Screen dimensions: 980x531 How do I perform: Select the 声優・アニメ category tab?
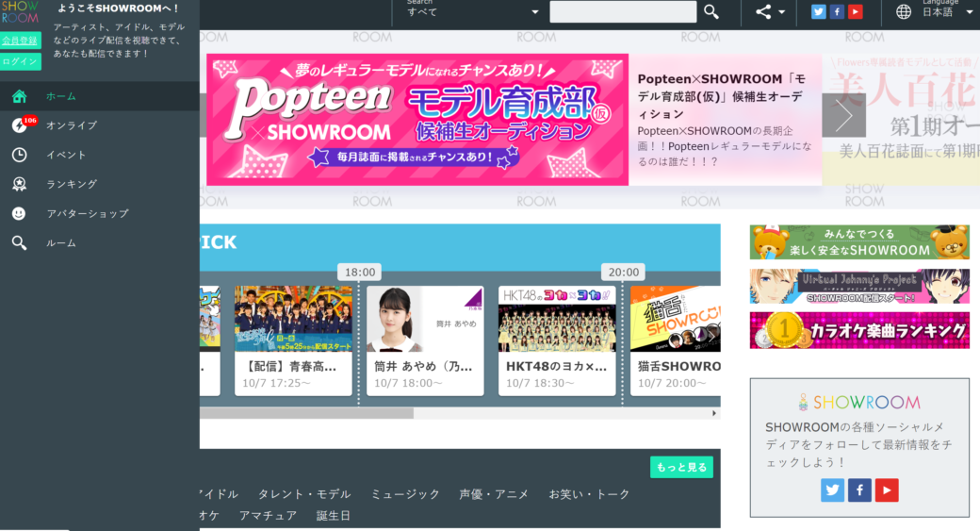[494, 494]
